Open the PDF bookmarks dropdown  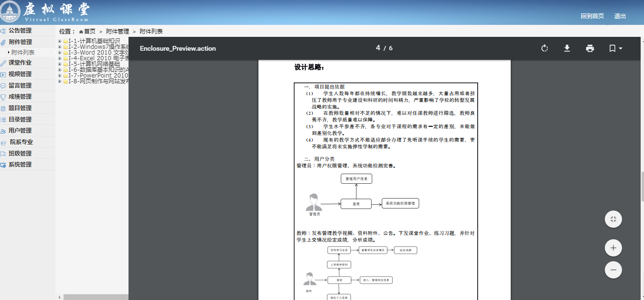click(615, 48)
